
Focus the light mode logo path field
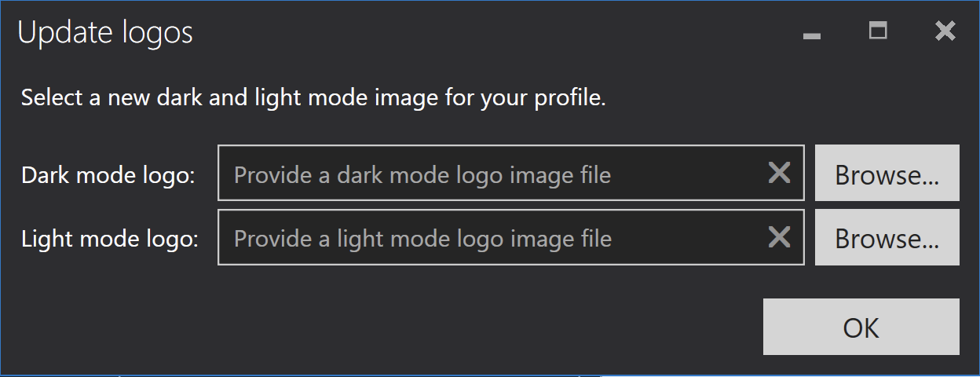pyautogui.click(x=511, y=237)
